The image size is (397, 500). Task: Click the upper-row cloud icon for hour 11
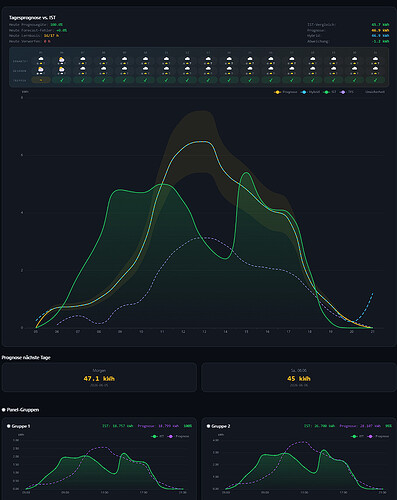[x=166, y=59]
